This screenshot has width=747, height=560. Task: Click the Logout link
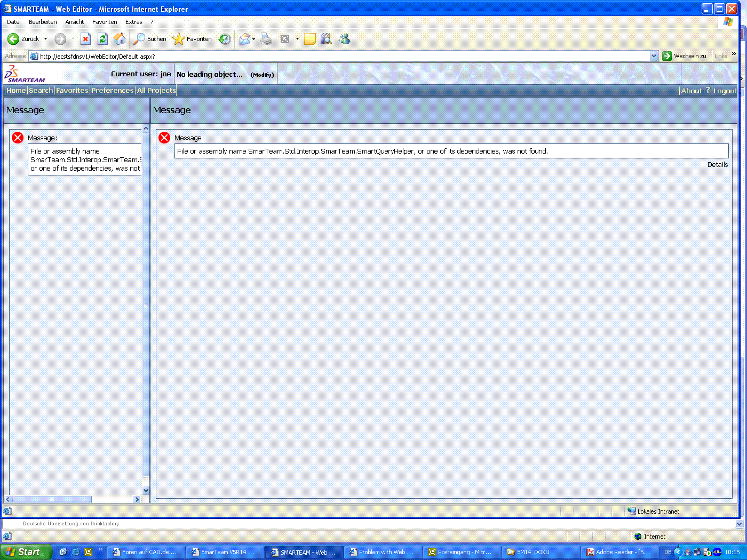tap(725, 91)
